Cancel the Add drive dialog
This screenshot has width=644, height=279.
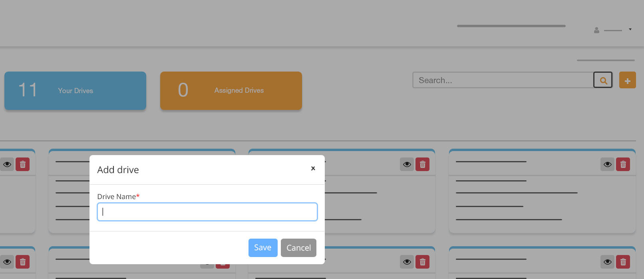coord(298,248)
